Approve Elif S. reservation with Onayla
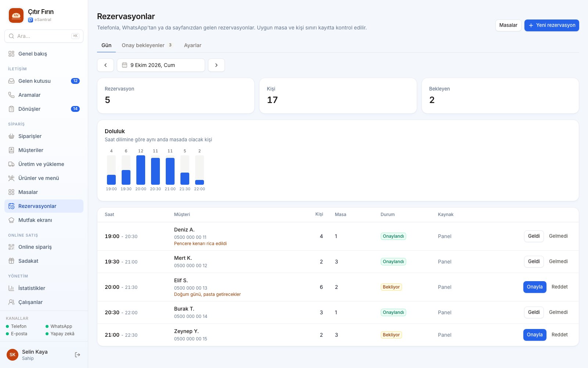The image size is (588, 368). (x=535, y=287)
